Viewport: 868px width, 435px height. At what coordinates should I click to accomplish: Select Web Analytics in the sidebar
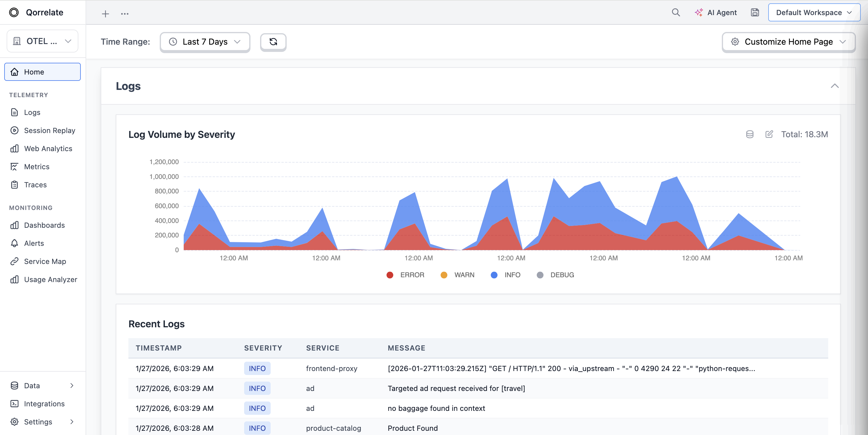[48, 148]
